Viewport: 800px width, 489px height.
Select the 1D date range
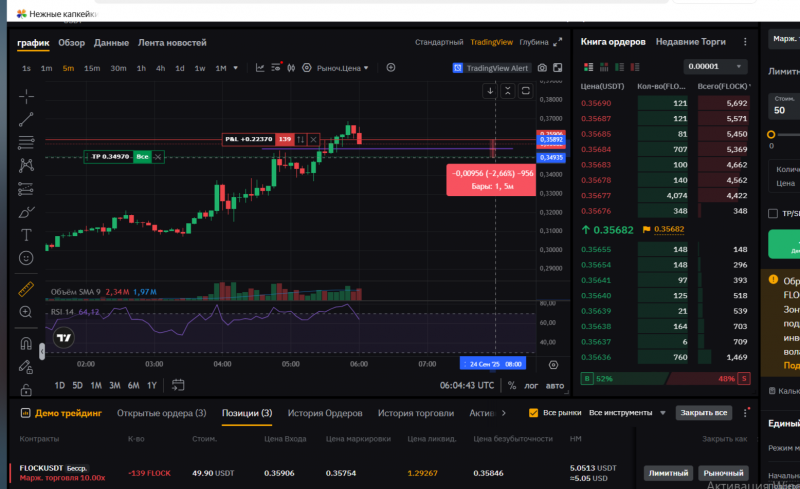60,385
